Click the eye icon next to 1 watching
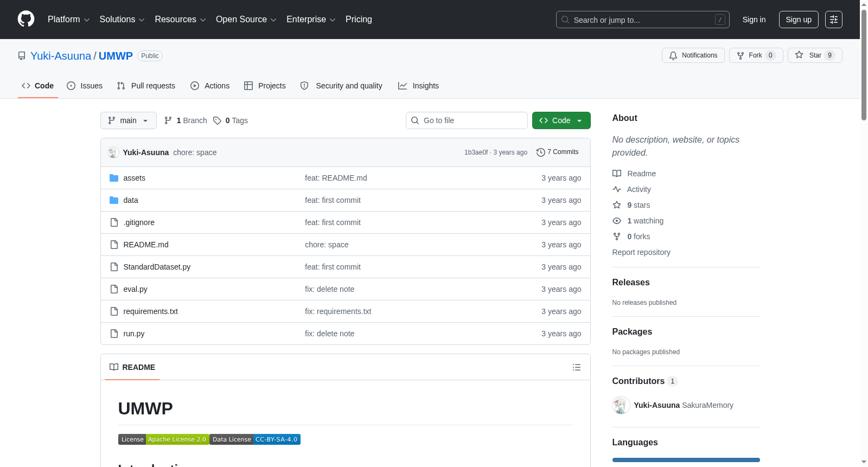This screenshot has height=467, width=868. click(617, 221)
